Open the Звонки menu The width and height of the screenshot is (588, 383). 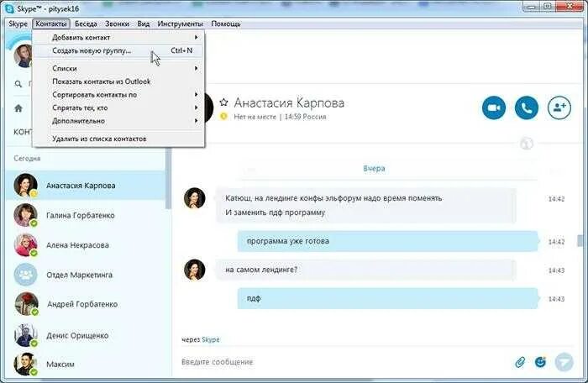click(x=117, y=24)
